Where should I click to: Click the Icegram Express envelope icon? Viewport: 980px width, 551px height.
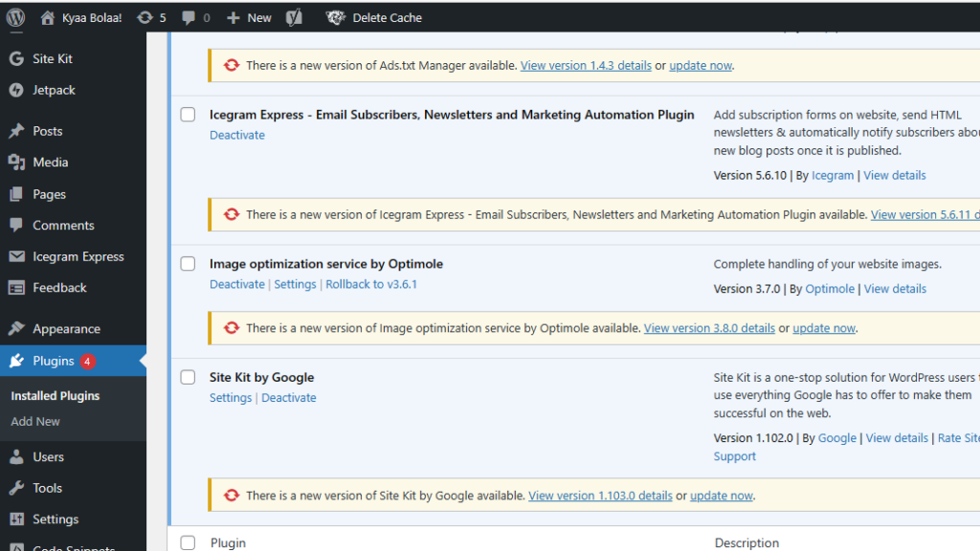tap(16, 256)
